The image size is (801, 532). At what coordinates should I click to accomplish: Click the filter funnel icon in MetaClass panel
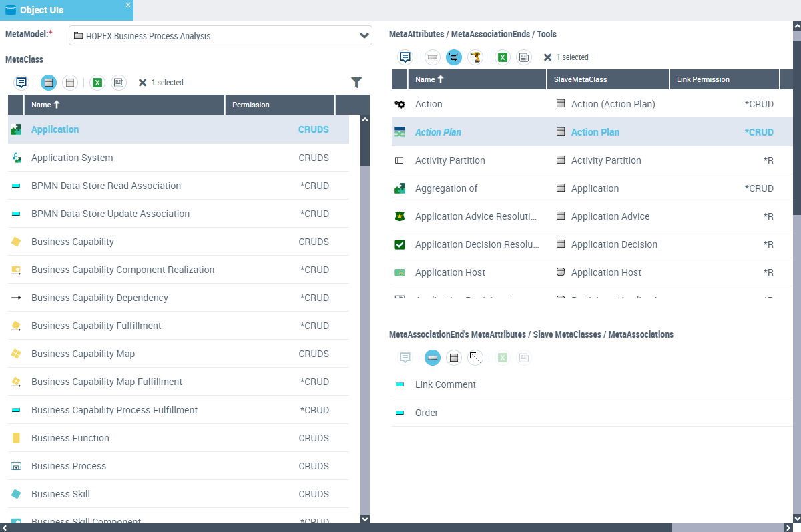[x=356, y=83]
